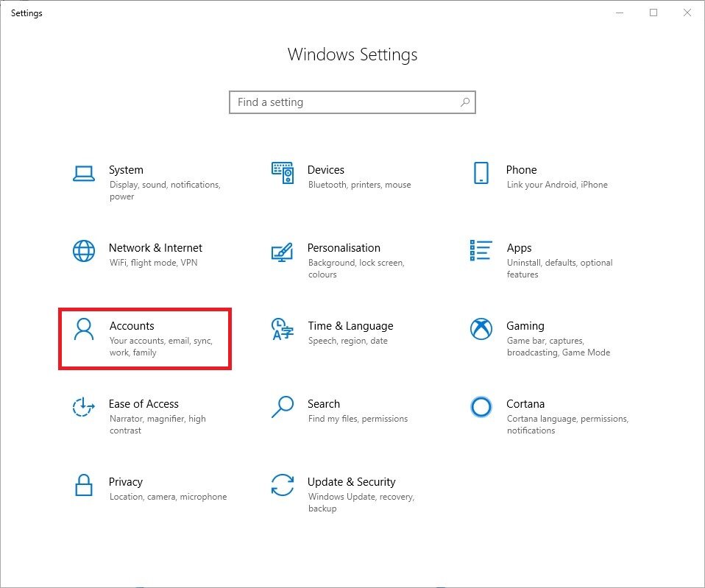This screenshot has height=588, width=705.
Task: Open the Privacy settings title
Action: [125, 482]
